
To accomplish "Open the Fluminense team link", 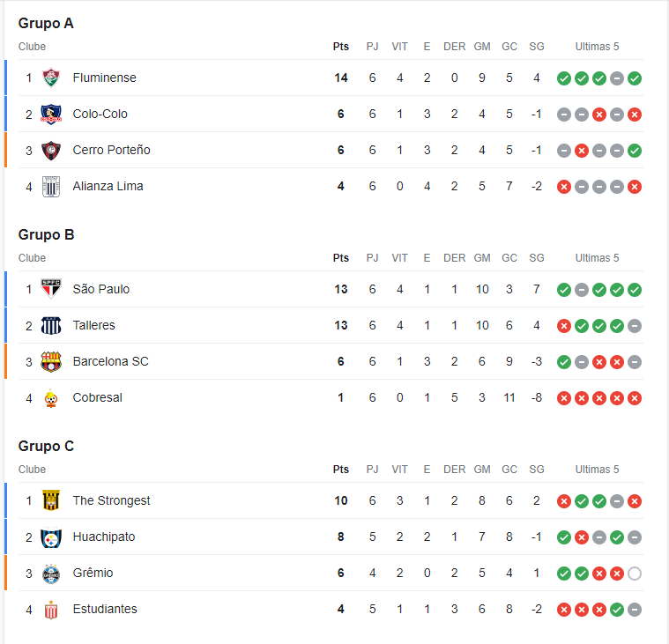I will pos(105,78).
